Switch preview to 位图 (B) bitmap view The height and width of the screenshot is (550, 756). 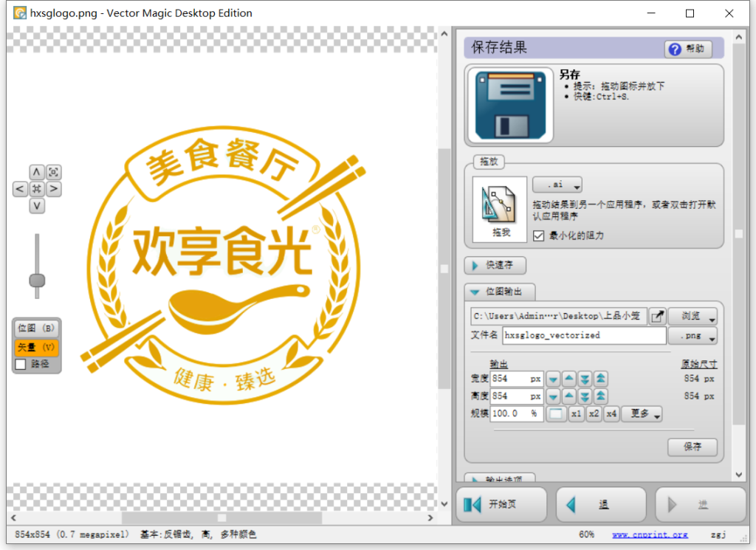pyautogui.click(x=36, y=329)
